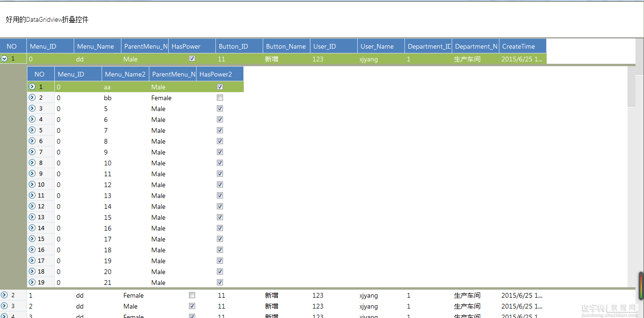Toggle HasPower2 checkbox in nested row 13
The height and width of the screenshot is (318, 644).
[220, 217]
